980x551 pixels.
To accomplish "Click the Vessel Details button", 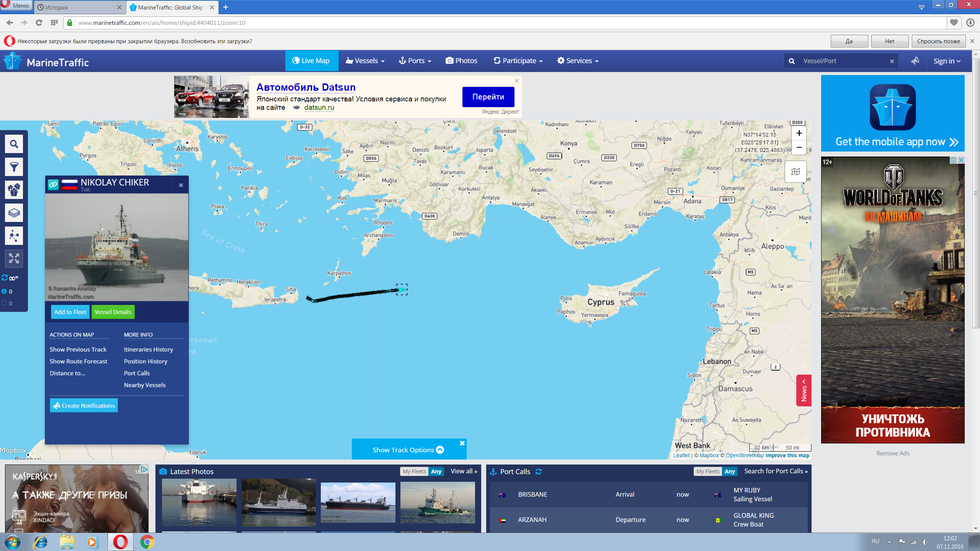I will [x=113, y=312].
